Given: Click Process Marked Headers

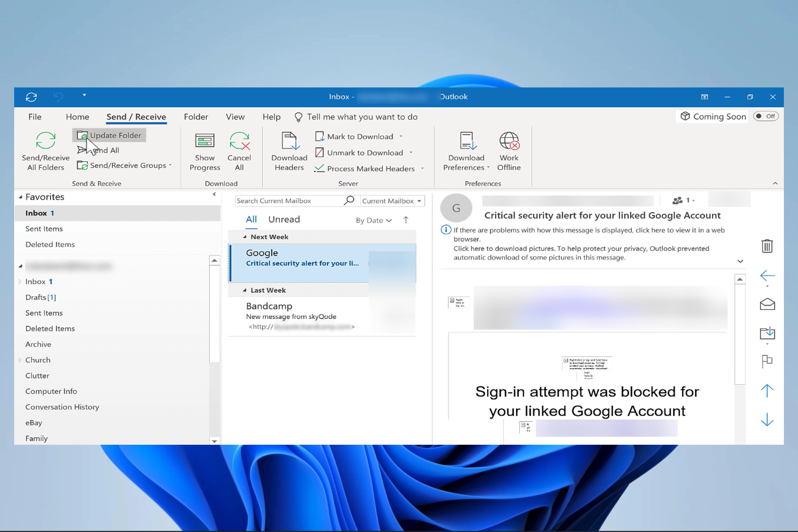Looking at the screenshot, I should (365, 168).
